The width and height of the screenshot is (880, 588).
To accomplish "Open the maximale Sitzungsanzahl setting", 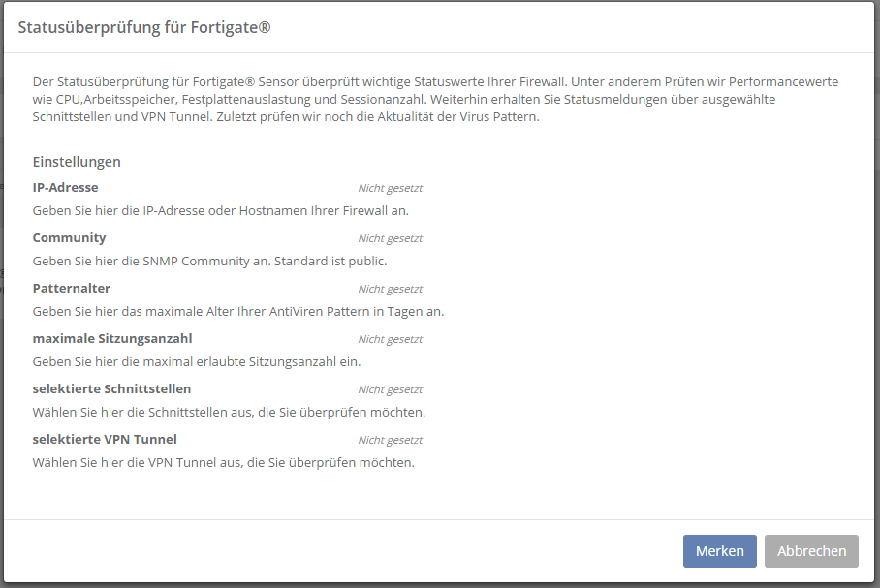I will click(112, 338).
